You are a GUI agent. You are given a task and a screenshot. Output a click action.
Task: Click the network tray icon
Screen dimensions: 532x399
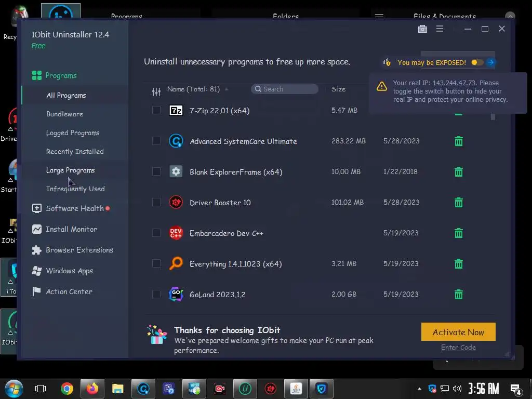click(x=445, y=389)
